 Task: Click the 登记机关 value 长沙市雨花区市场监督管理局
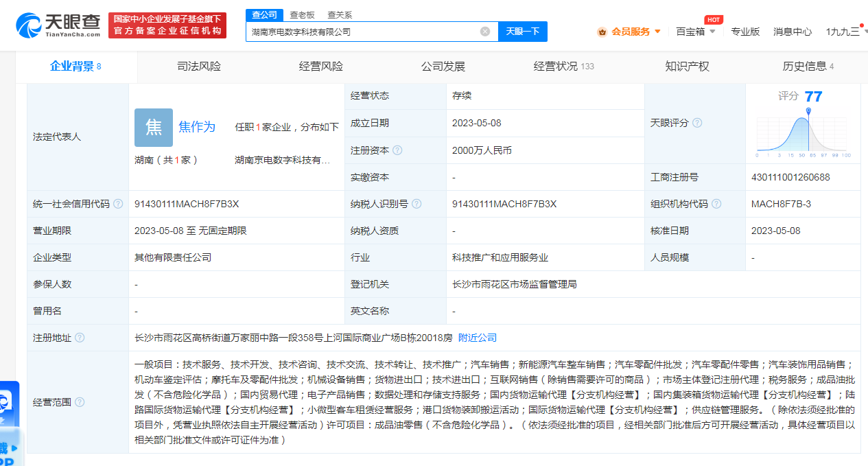click(515, 284)
